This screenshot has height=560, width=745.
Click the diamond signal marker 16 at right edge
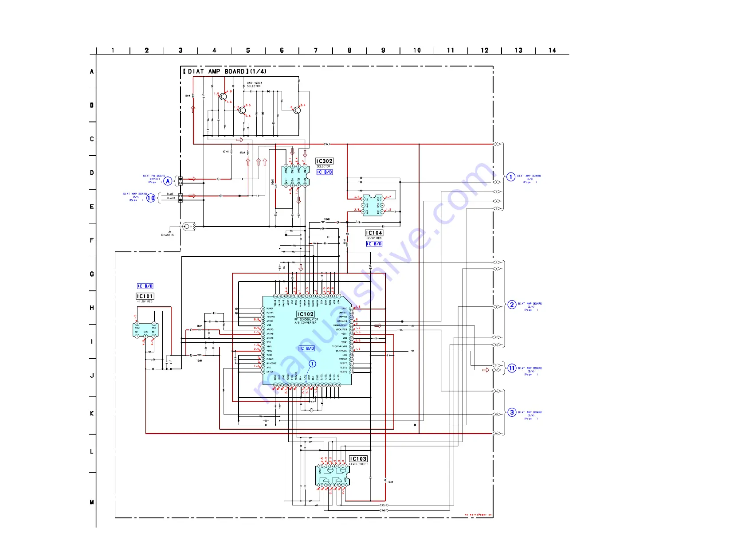click(x=497, y=433)
